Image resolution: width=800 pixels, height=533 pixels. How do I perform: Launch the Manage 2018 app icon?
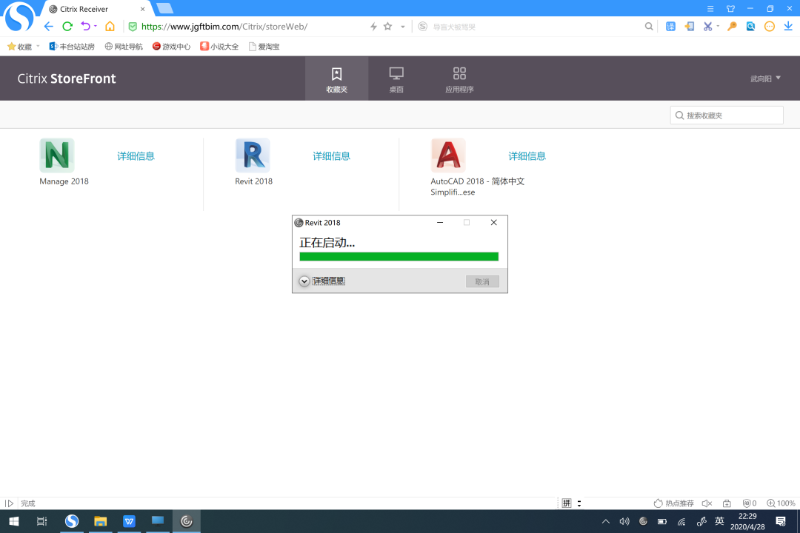pos(57,155)
